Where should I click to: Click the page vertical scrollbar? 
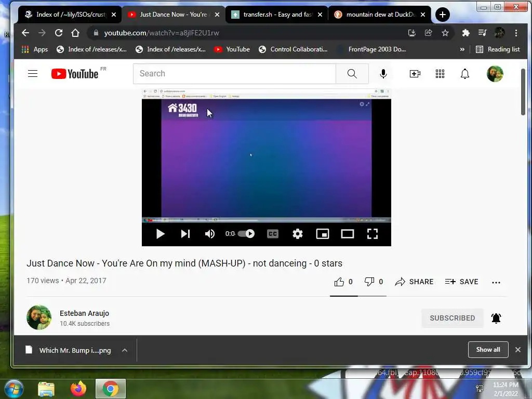point(524,91)
